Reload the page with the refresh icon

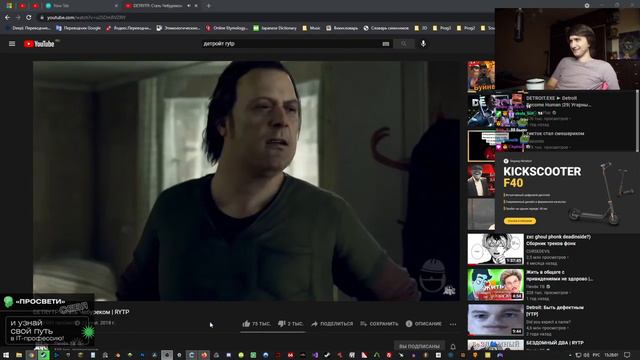(x=29, y=18)
